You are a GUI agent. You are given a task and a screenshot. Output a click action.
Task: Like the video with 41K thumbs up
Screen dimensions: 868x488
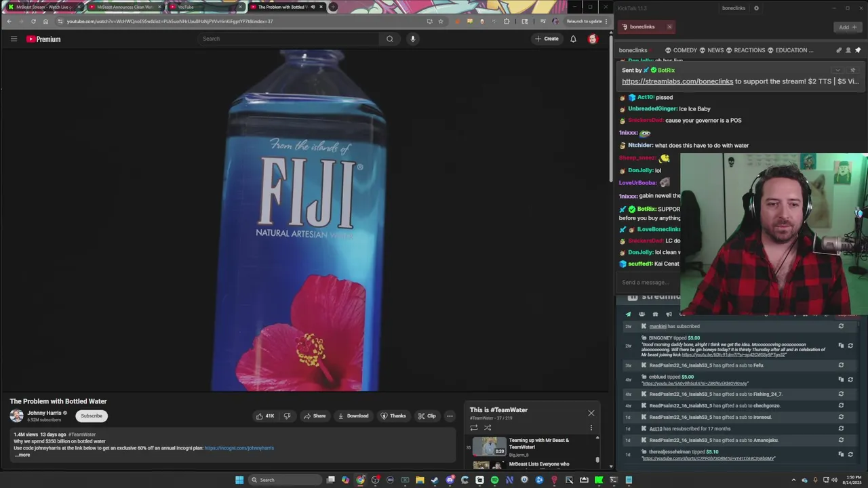pos(265,416)
